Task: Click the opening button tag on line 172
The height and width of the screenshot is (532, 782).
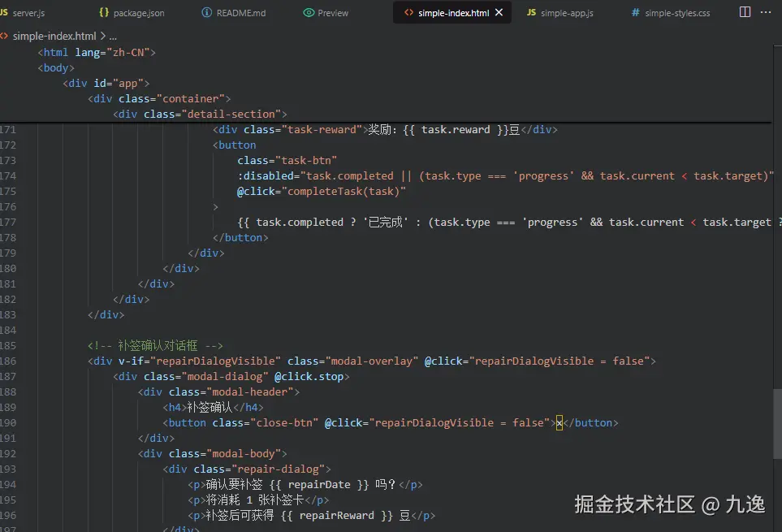Action: pyautogui.click(x=235, y=145)
